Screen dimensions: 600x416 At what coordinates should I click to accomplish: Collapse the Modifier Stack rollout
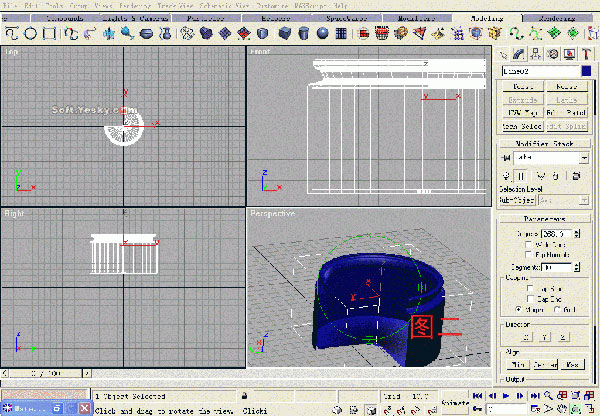pyautogui.click(x=545, y=144)
